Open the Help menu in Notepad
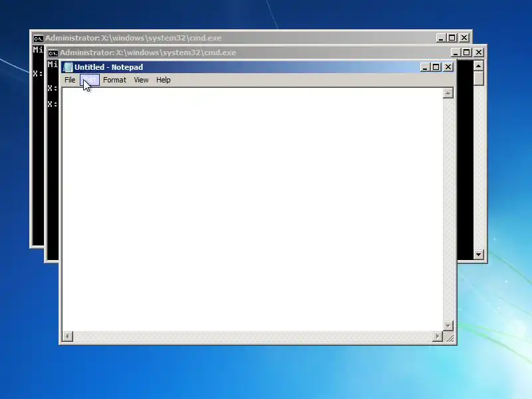Screen dimensions: 532x399 tap(163, 80)
